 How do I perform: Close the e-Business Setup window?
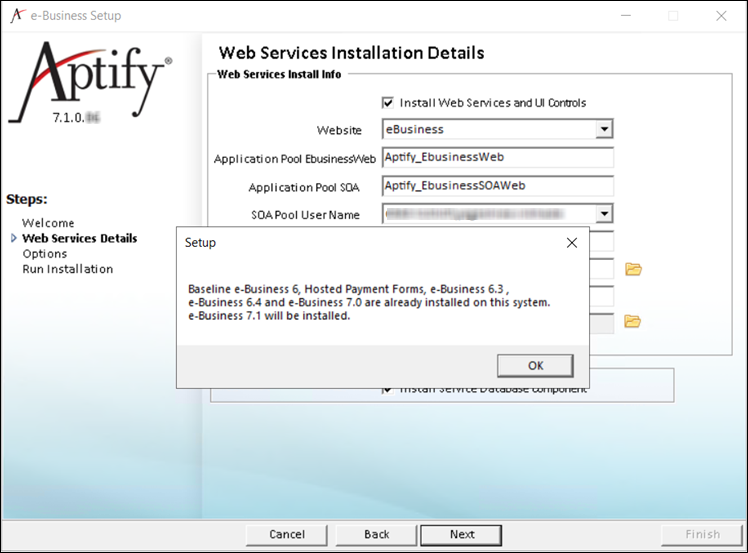[x=721, y=16]
